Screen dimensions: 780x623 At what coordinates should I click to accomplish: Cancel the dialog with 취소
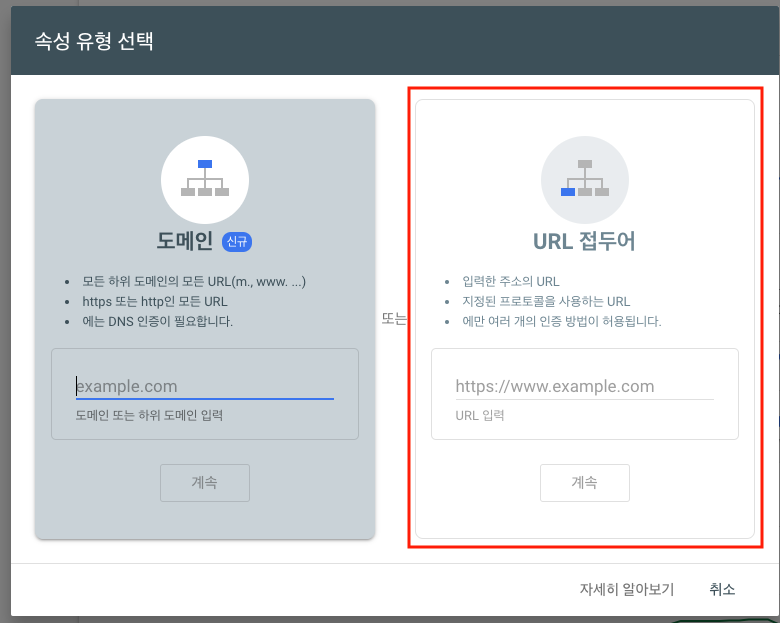722,590
